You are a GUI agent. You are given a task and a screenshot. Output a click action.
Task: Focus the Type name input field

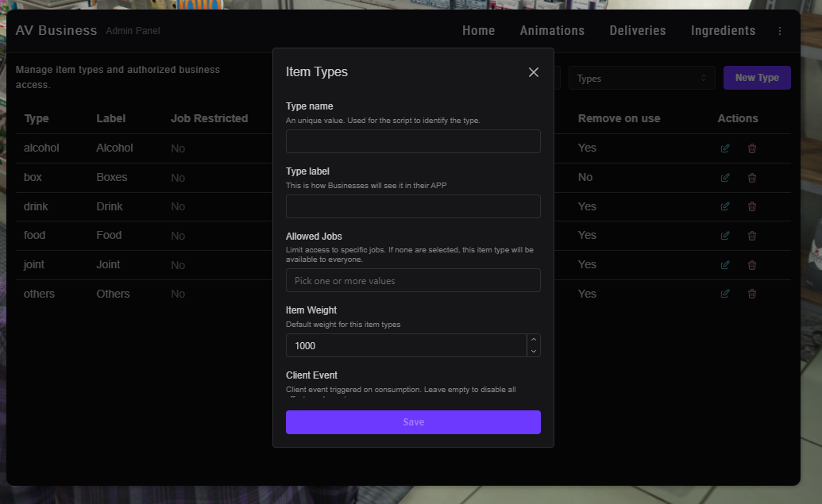tap(413, 141)
